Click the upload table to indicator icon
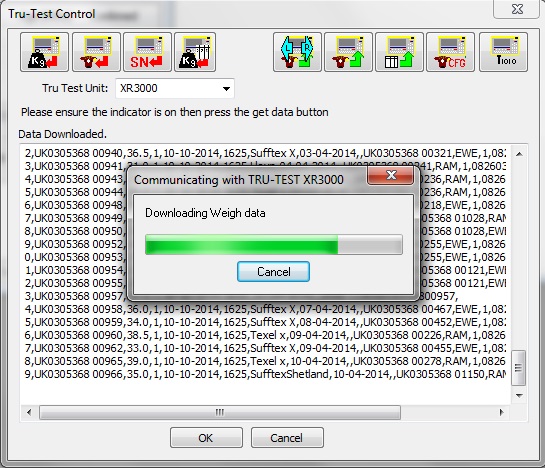This screenshot has height=468, width=545. coord(399,52)
